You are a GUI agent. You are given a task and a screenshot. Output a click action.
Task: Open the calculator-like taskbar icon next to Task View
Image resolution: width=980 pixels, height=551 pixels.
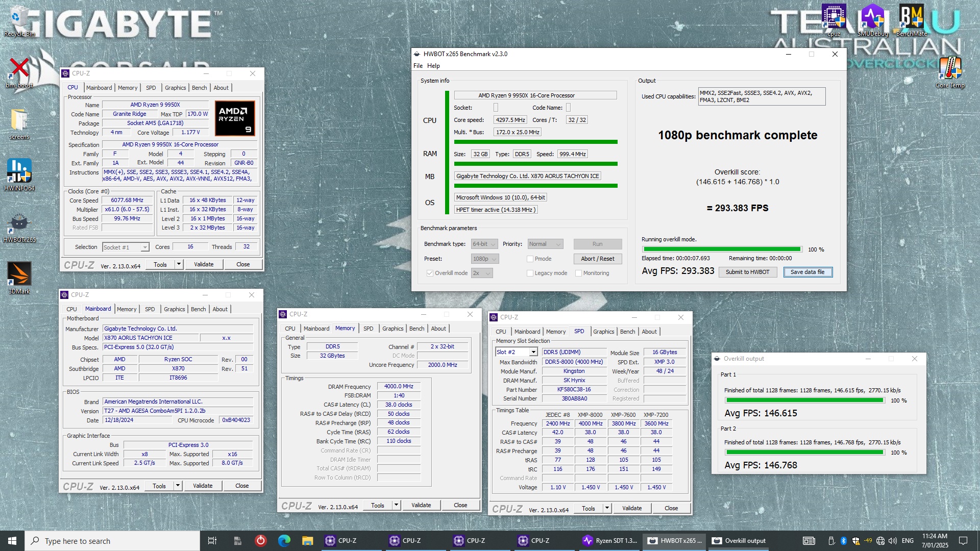(237, 541)
